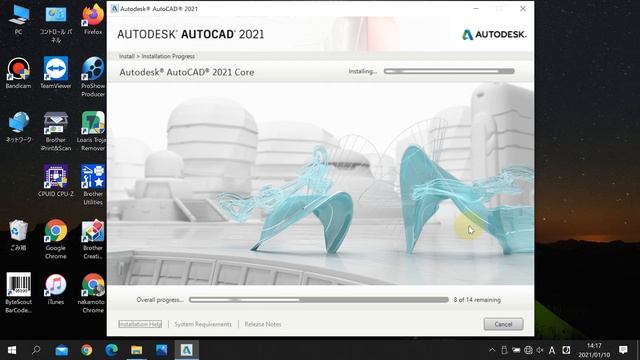Image resolution: width=640 pixels, height=360 pixels.
Task: Open the Network desktop icon
Action: point(18,127)
